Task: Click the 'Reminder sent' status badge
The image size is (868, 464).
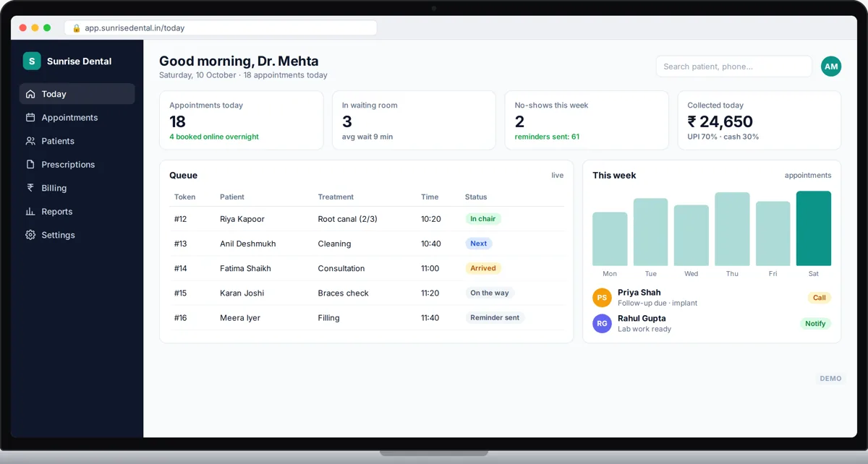Action: 495,317
